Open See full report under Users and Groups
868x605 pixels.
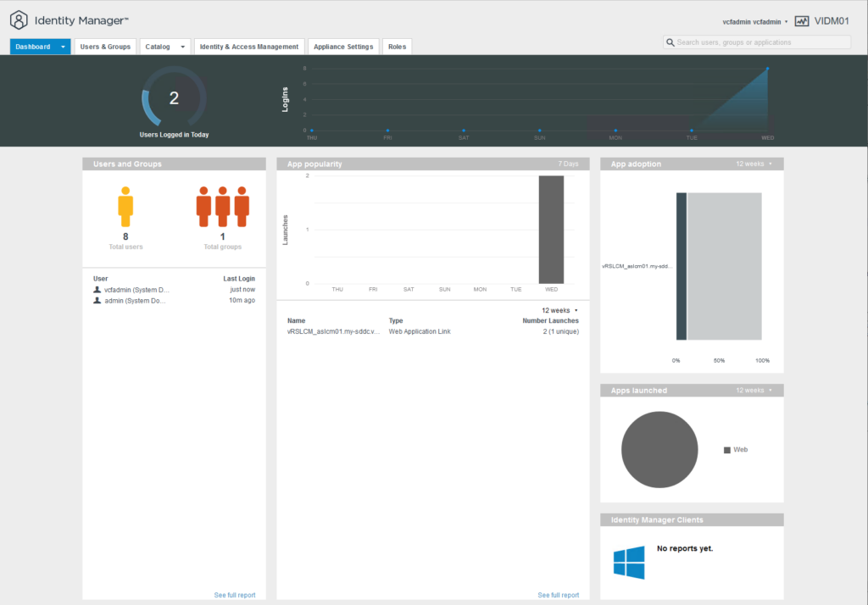[x=235, y=595]
